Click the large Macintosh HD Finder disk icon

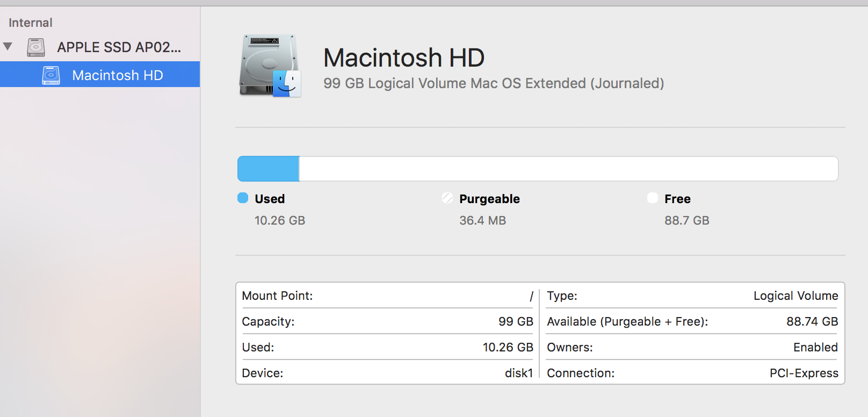click(270, 66)
